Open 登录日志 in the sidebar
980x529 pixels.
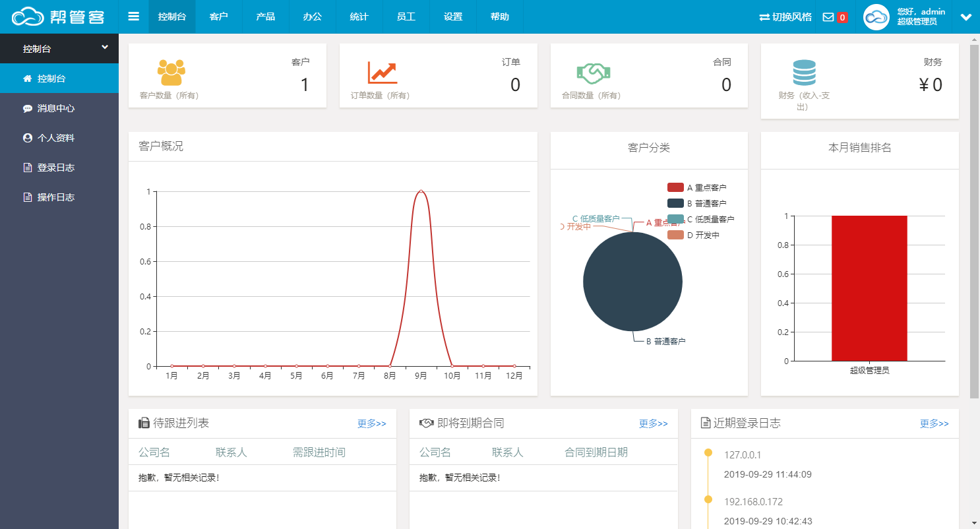click(59, 168)
